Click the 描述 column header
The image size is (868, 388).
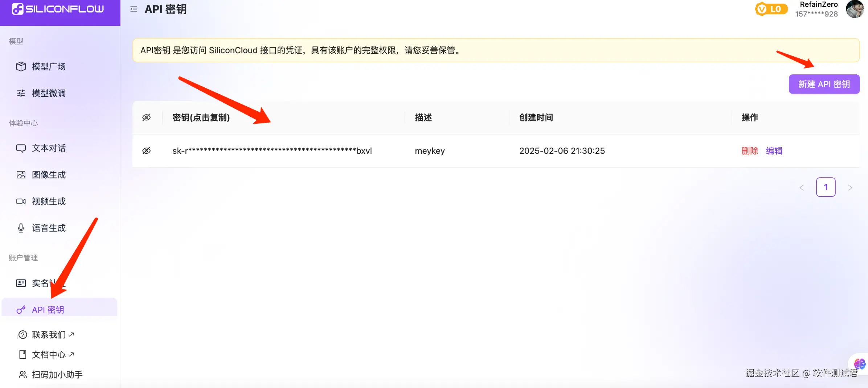pyautogui.click(x=423, y=117)
